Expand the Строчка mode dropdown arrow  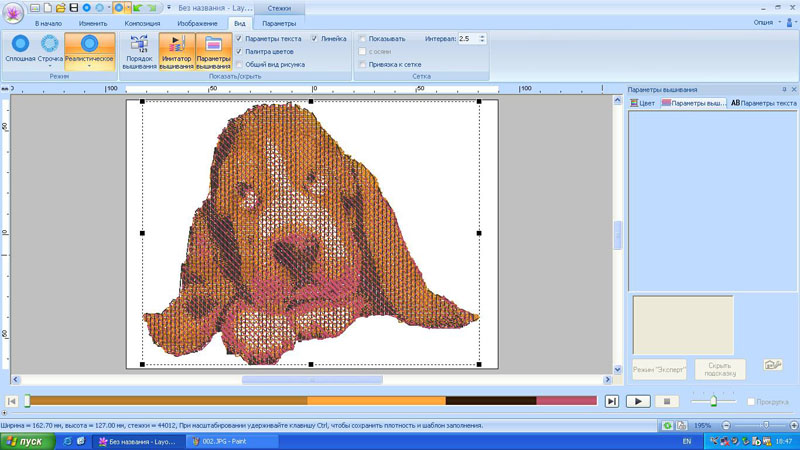coord(50,67)
